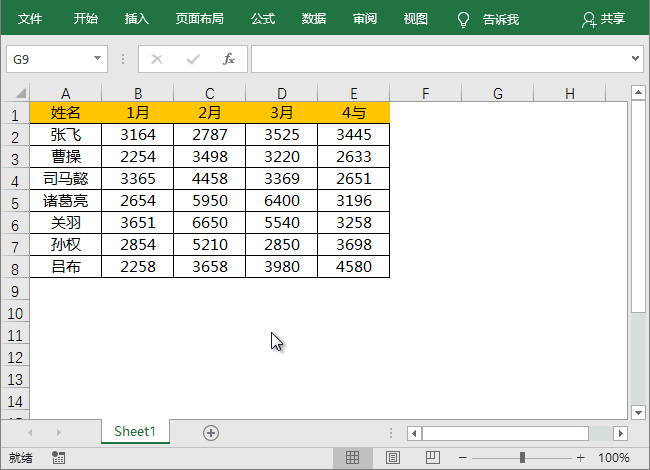Screen dimensions: 650x470
Task: Click the zoom in plus button
Action: point(580,458)
